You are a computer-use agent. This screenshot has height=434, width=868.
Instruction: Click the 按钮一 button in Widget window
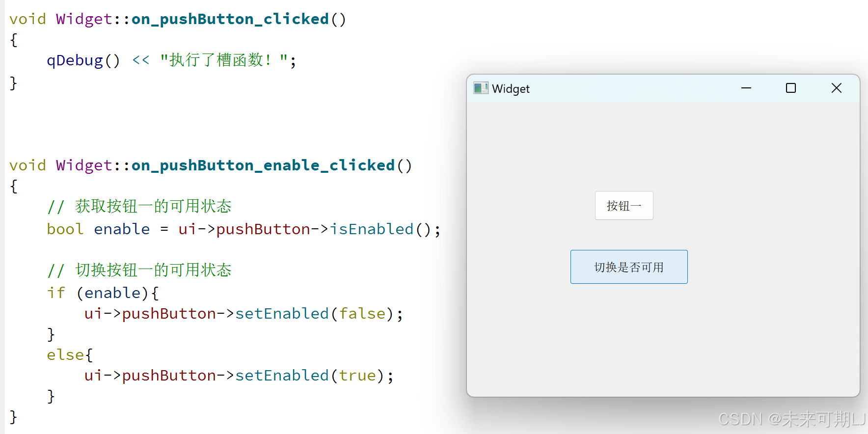point(624,205)
